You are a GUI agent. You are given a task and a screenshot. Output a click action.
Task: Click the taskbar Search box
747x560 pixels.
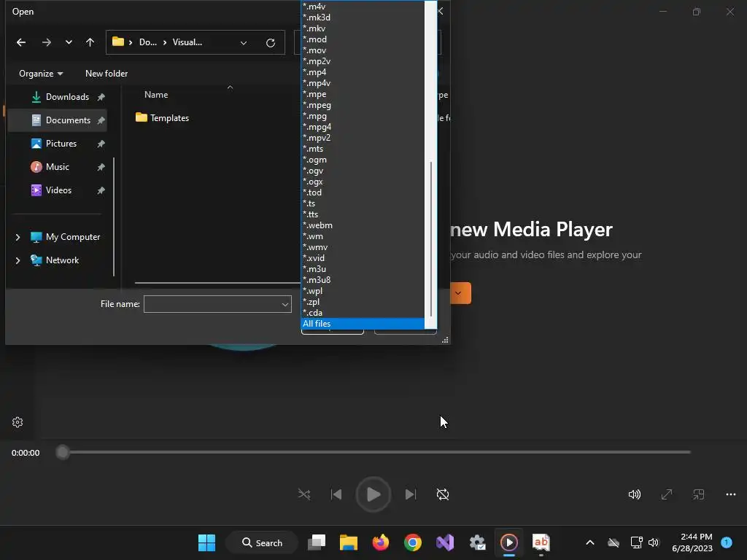tap(262, 542)
